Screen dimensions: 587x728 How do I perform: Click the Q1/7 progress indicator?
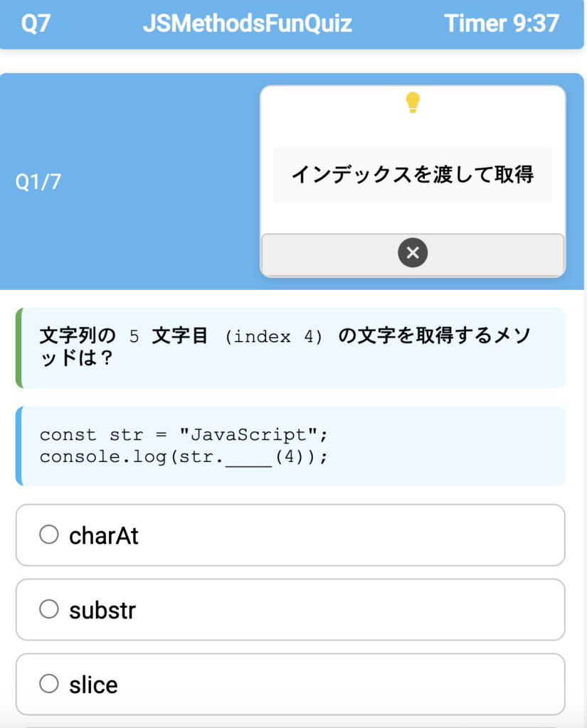click(x=38, y=182)
